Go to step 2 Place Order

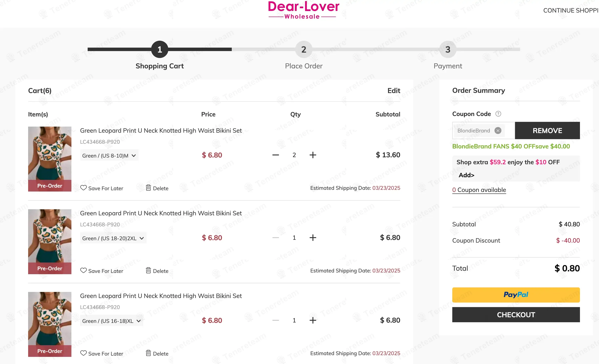click(x=304, y=50)
